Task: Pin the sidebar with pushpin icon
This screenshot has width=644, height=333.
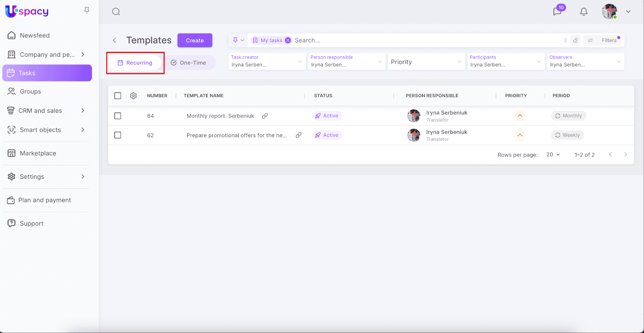Action: (x=87, y=10)
